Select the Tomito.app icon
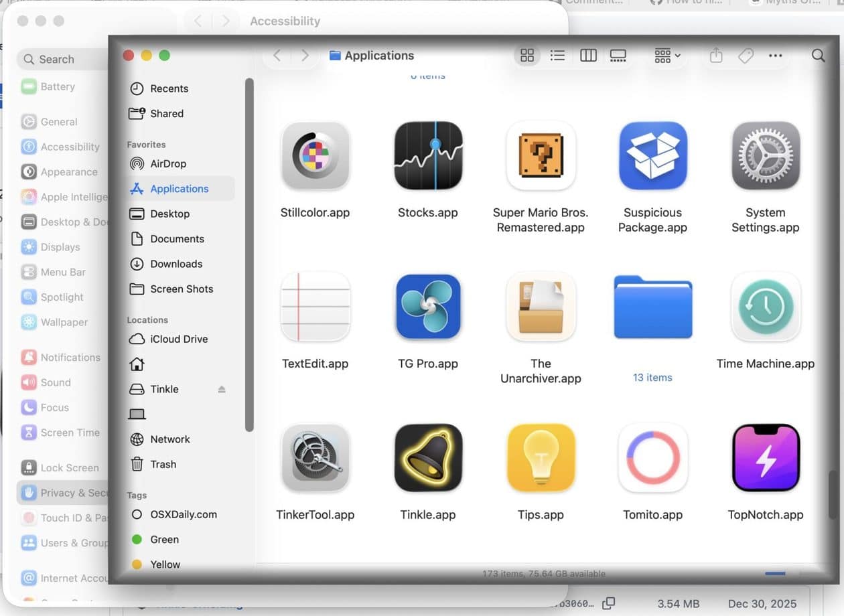 point(652,458)
